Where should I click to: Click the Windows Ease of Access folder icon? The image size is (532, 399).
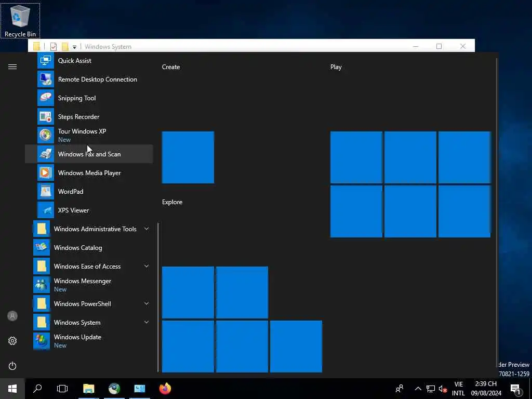click(42, 267)
